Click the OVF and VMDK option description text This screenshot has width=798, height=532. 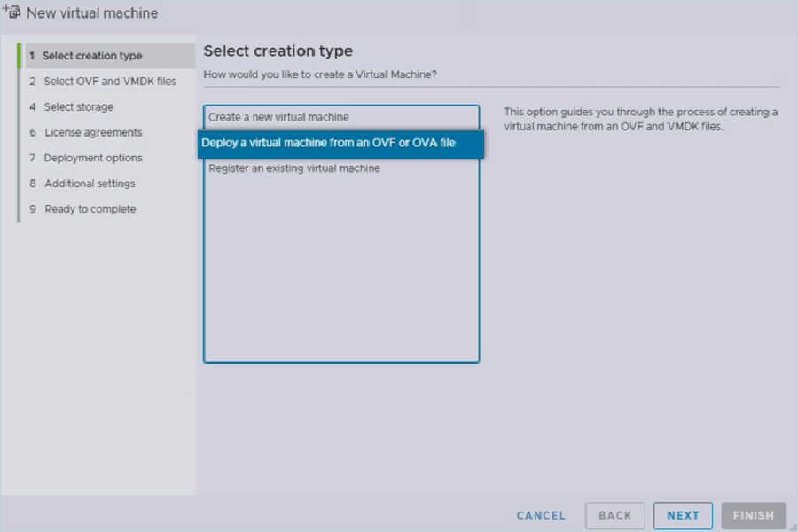click(640, 119)
